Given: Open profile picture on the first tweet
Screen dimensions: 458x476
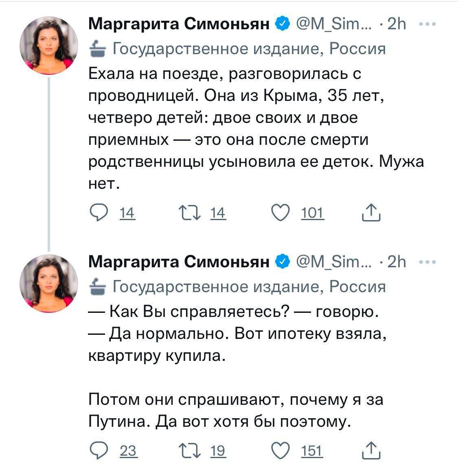Looking at the screenshot, I should (48, 46).
